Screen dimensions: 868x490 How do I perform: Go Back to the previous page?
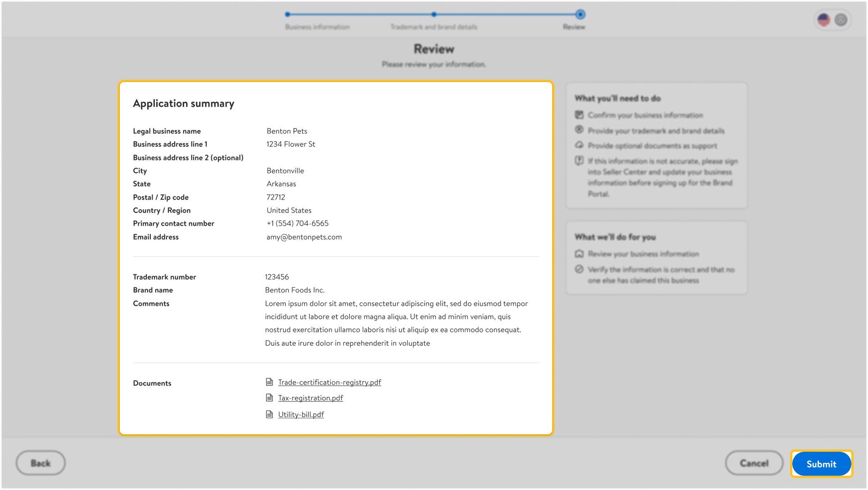41,463
